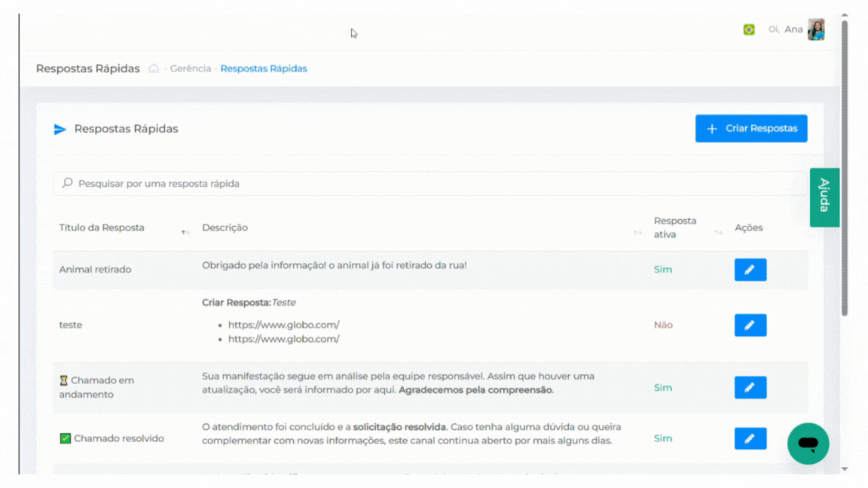Click the Criar Respostas button

tap(751, 128)
